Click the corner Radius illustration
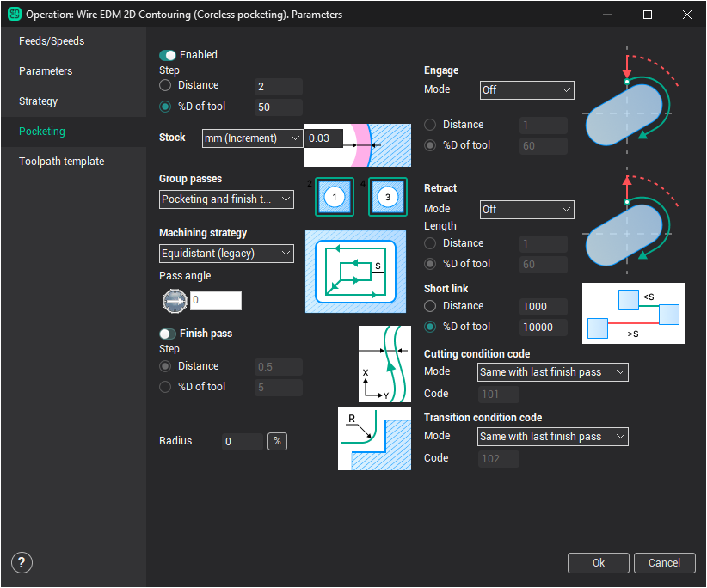707x588 pixels. [374, 438]
